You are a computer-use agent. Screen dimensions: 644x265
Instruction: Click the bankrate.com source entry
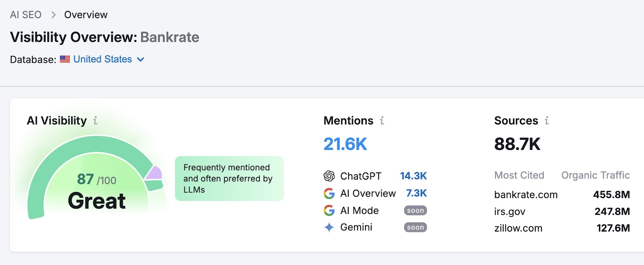(x=526, y=195)
